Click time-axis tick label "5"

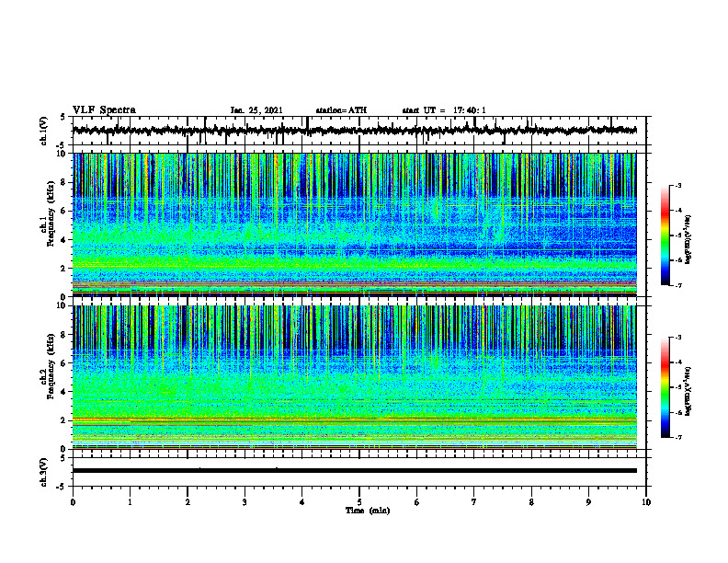359,501
